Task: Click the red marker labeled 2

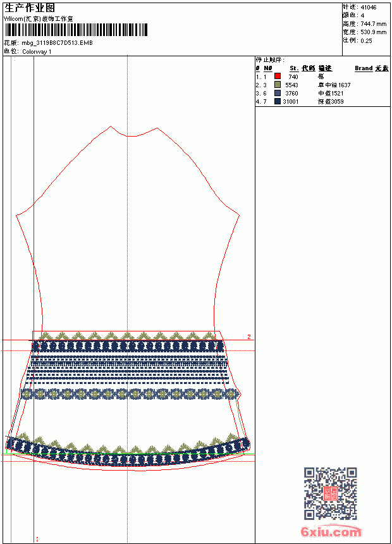Action: click(248, 337)
